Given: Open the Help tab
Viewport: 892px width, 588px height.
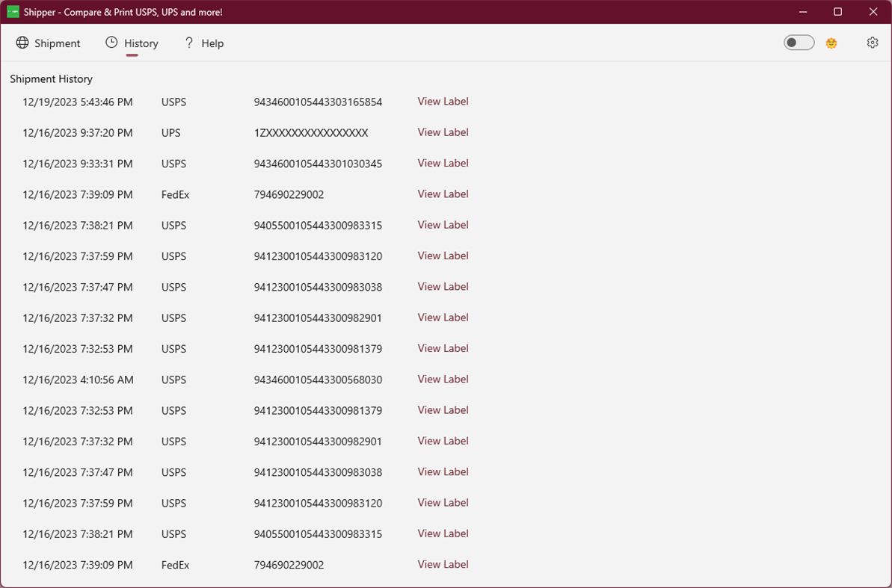Looking at the screenshot, I should [212, 43].
